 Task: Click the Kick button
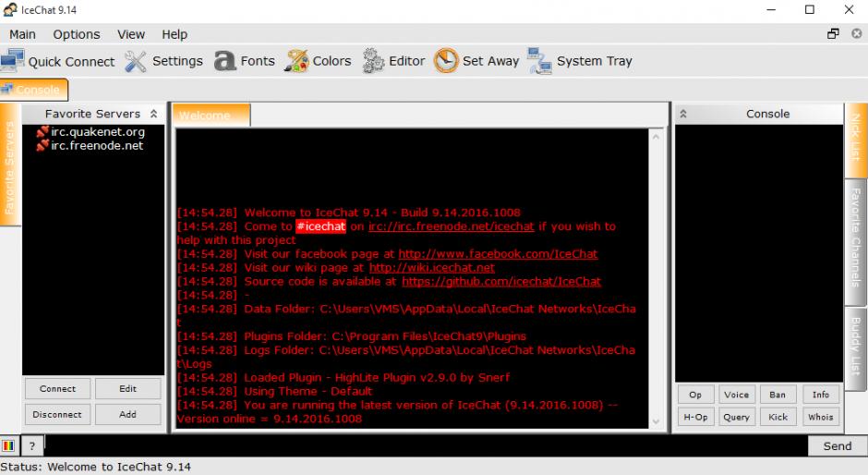(x=778, y=417)
